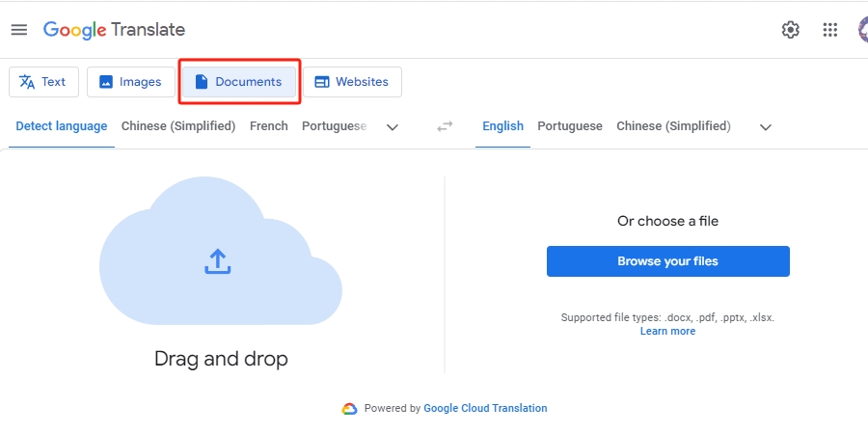Open the Google account avatar
The height and width of the screenshot is (434, 868).
point(863,30)
